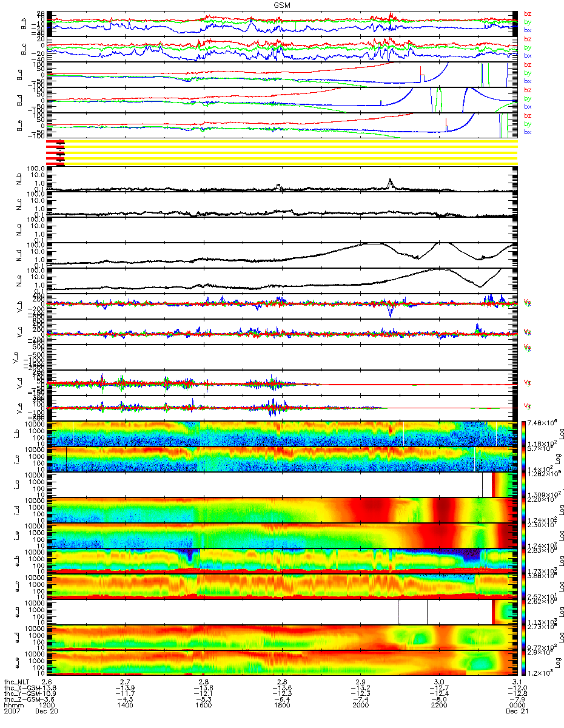This screenshot has height=728, width=564.
Task: Click the N_c density panel label
Action: pyautogui.click(x=18, y=204)
